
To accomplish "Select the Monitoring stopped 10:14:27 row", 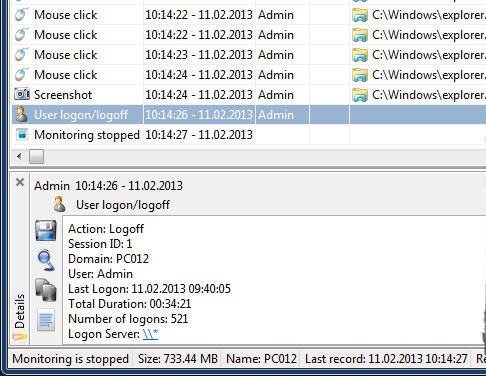I will [x=248, y=135].
